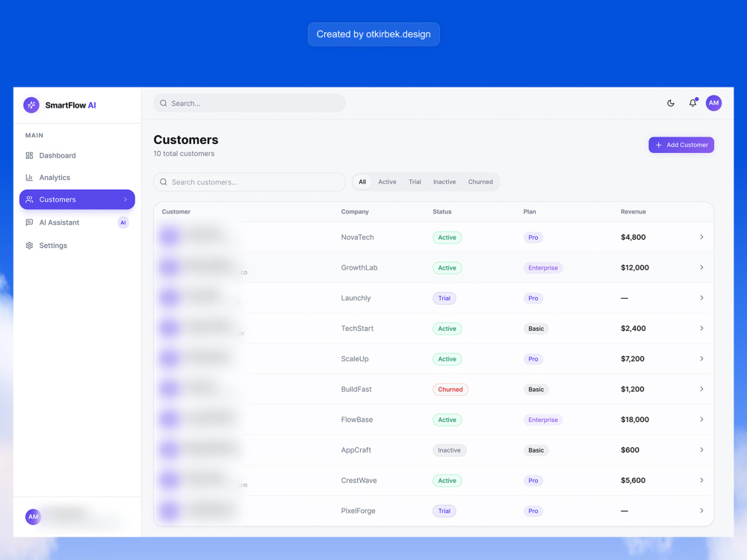The image size is (747, 560).
Task: Click the Dashboard grid icon
Action: (29, 156)
